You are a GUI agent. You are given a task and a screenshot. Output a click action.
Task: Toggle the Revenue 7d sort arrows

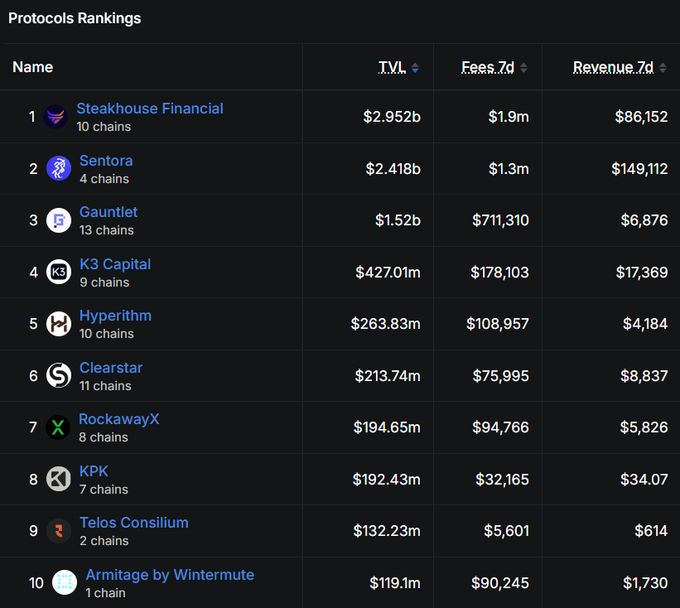663,68
